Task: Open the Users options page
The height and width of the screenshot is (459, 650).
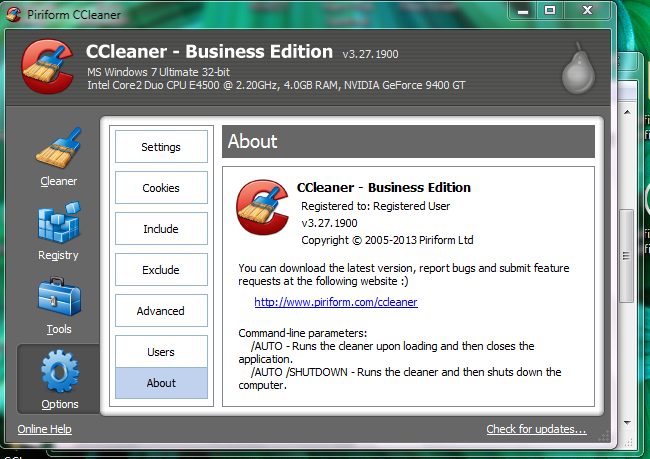Action: point(161,352)
